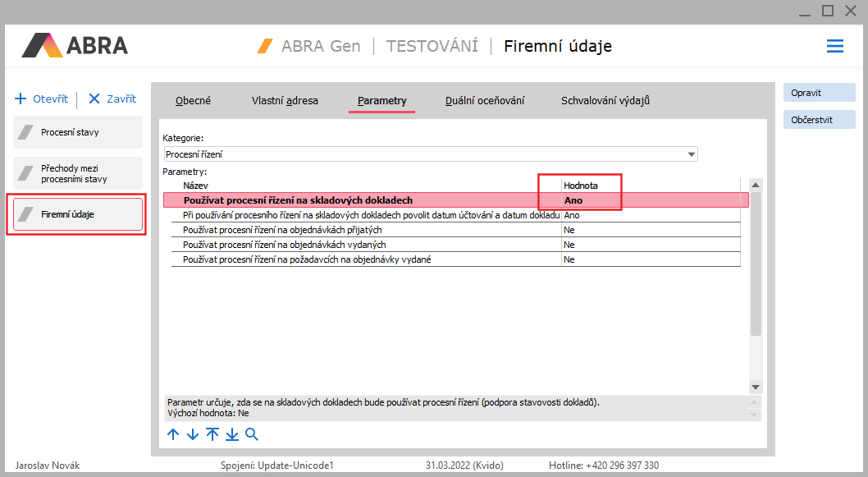Jump to first parameter arrow icon

point(212,434)
